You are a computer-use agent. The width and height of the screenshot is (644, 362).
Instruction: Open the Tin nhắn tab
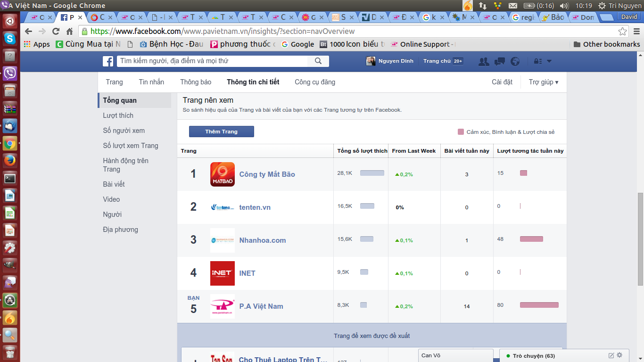coord(151,82)
